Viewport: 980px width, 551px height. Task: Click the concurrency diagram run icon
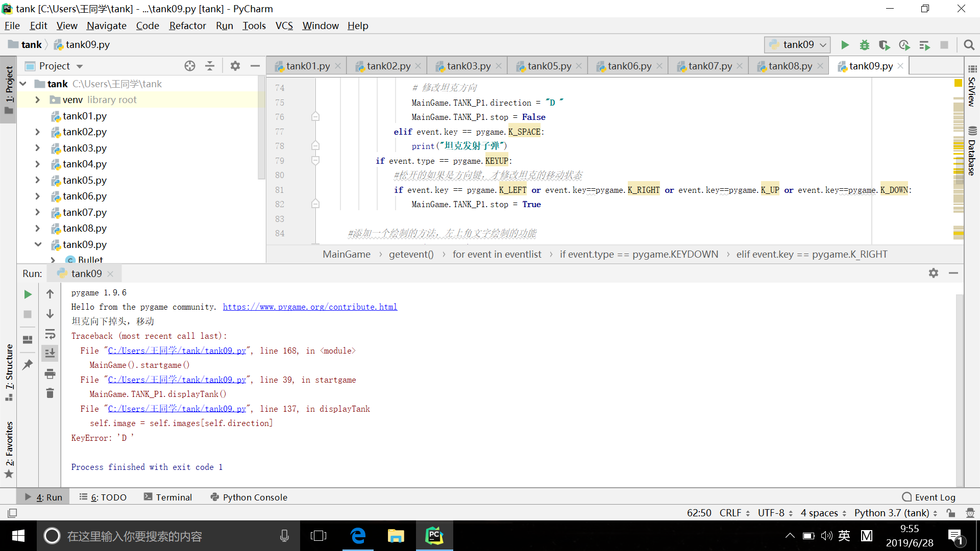[924, 45]
